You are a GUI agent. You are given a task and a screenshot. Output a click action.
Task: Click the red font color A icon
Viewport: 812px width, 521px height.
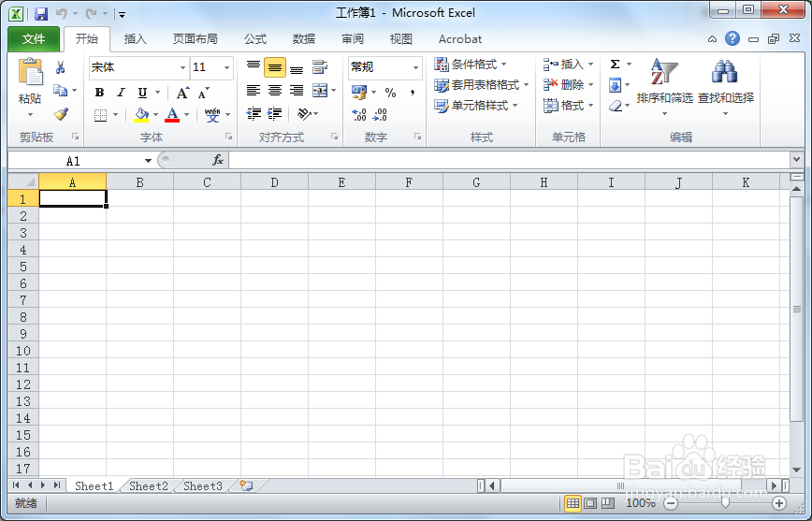point(172,114)
